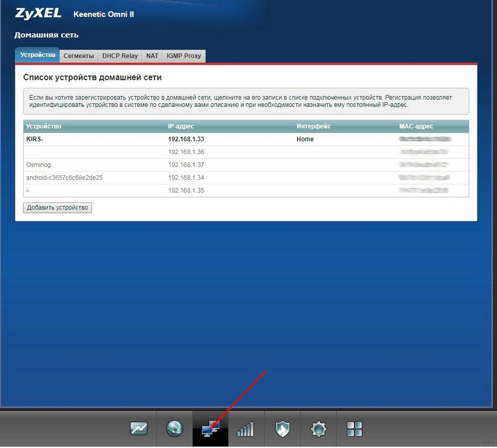Open the NAT tab
The width and height of the screenshot is (497, 448).
[152, 56]
